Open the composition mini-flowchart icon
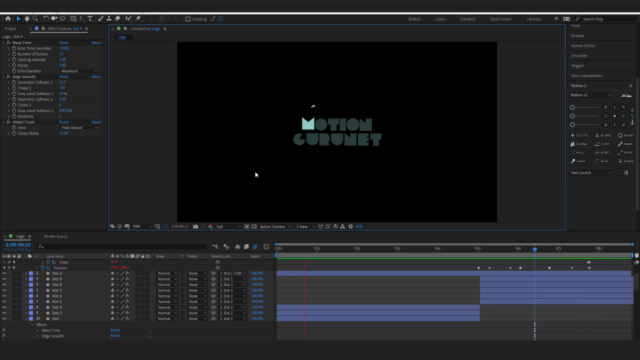Viewport: 640px width, 360px height. [x=215, y=247]
